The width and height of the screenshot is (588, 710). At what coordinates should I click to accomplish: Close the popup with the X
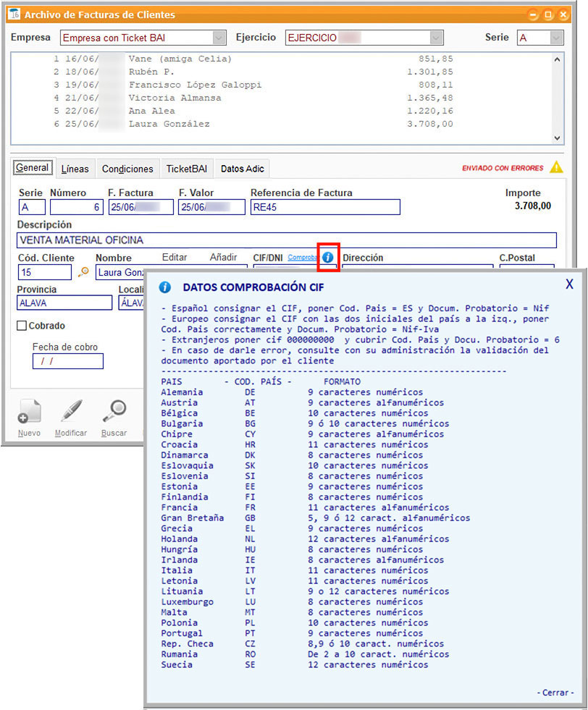tap(569, 284)
